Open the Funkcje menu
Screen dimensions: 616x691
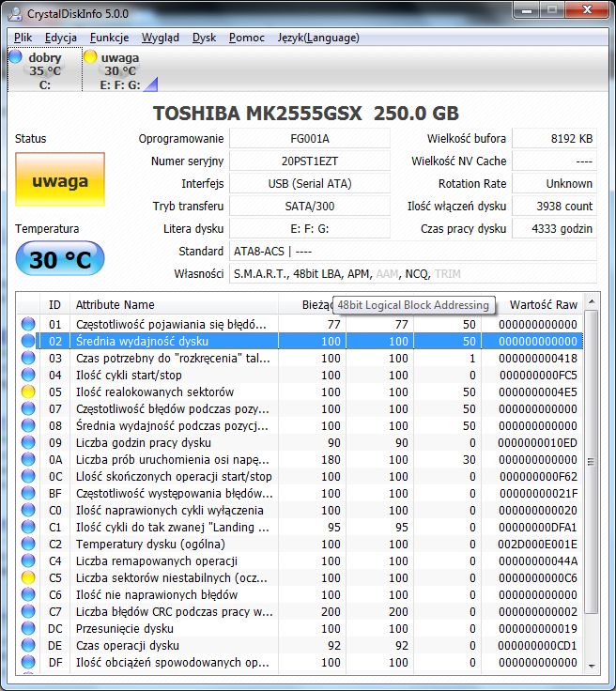(x=109, y=38)
